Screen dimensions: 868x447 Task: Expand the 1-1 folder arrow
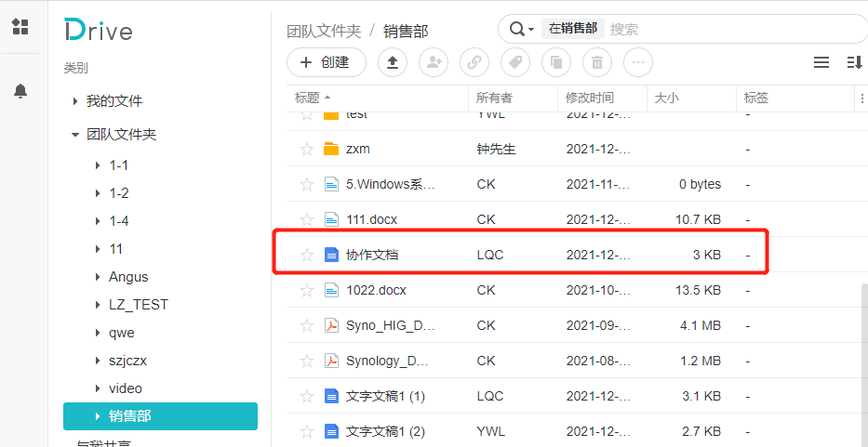point(98,165)
